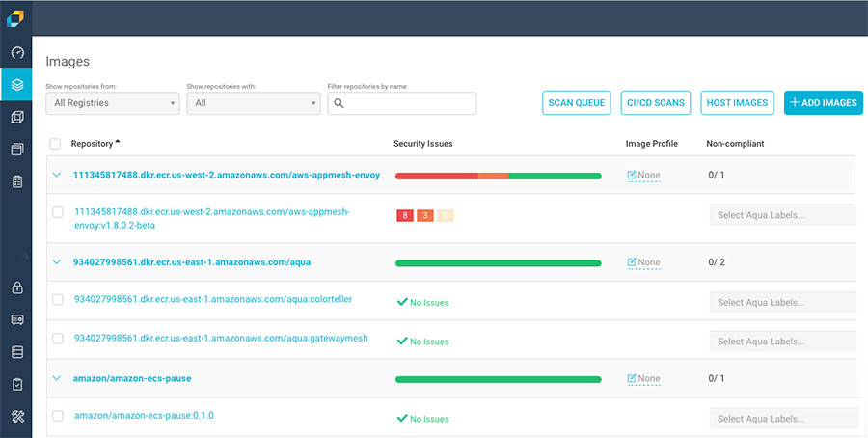Open the clipboard checkmark icon in sidebar
The width and height of the screenshot is (868, 438).
click(17, 384)
